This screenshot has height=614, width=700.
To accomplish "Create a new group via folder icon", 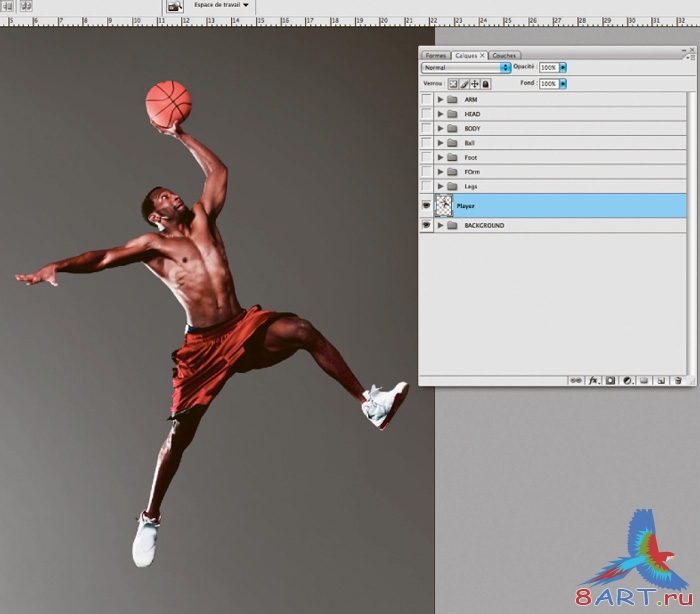I will pyautogui.click(x=644, y=380).
